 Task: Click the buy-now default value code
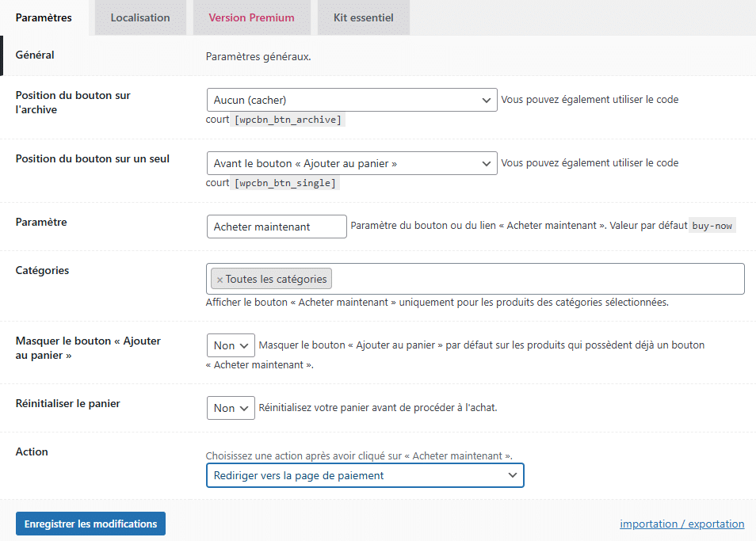pyautogui.click(x=712, y=226)
